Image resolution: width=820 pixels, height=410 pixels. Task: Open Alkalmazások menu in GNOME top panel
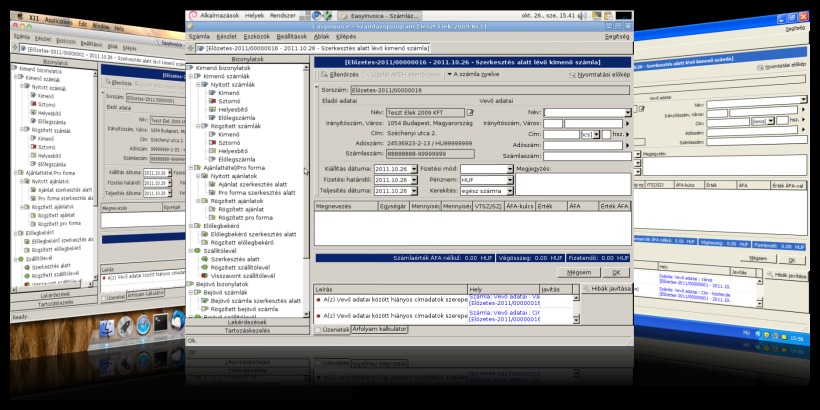tap(221, 16)
